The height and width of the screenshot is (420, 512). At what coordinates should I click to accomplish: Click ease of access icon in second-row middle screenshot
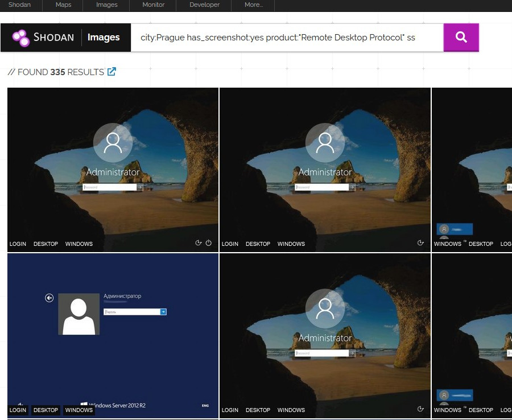(420, 409)
